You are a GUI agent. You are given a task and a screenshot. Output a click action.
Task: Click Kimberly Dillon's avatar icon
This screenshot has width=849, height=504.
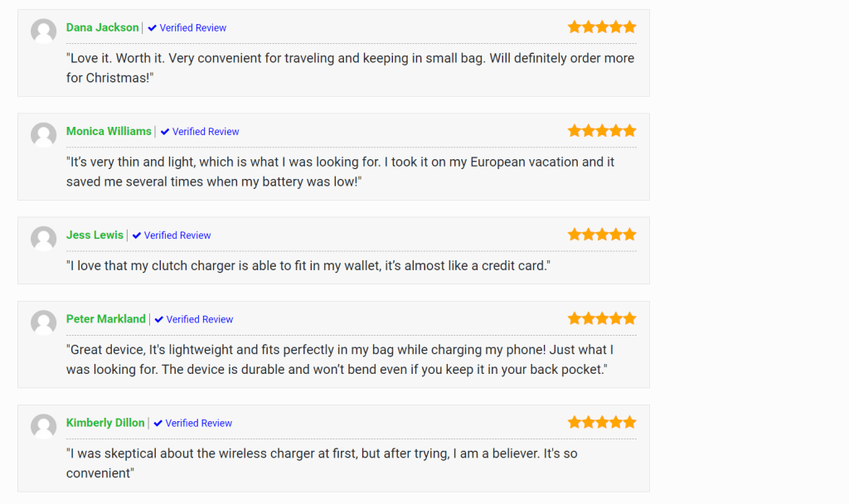coord(43,427)
